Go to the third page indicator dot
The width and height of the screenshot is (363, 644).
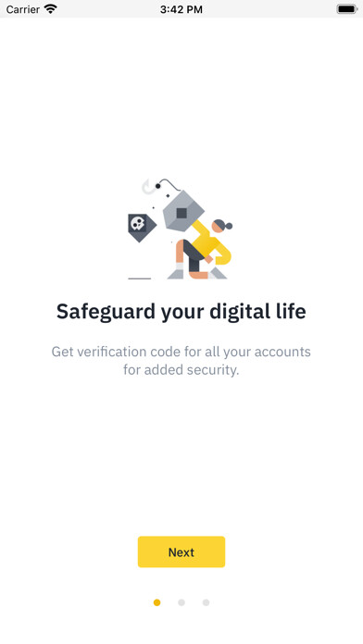[x=206, y=602]
